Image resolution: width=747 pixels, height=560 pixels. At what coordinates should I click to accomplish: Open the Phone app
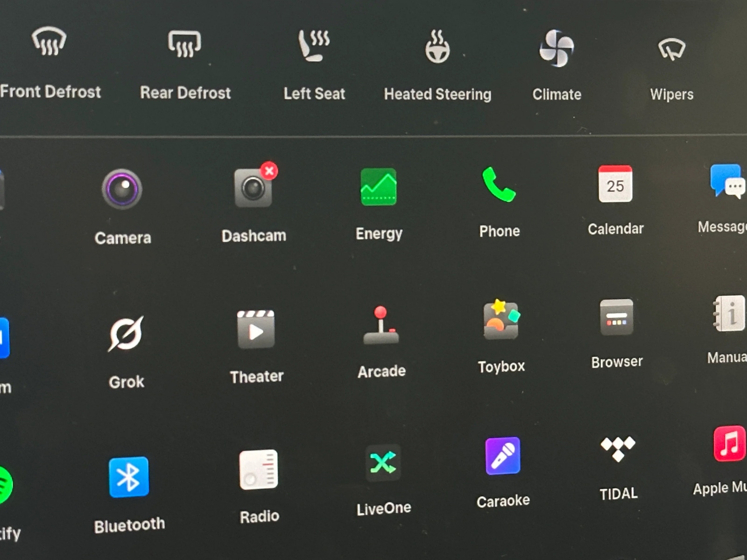point(499,185)
